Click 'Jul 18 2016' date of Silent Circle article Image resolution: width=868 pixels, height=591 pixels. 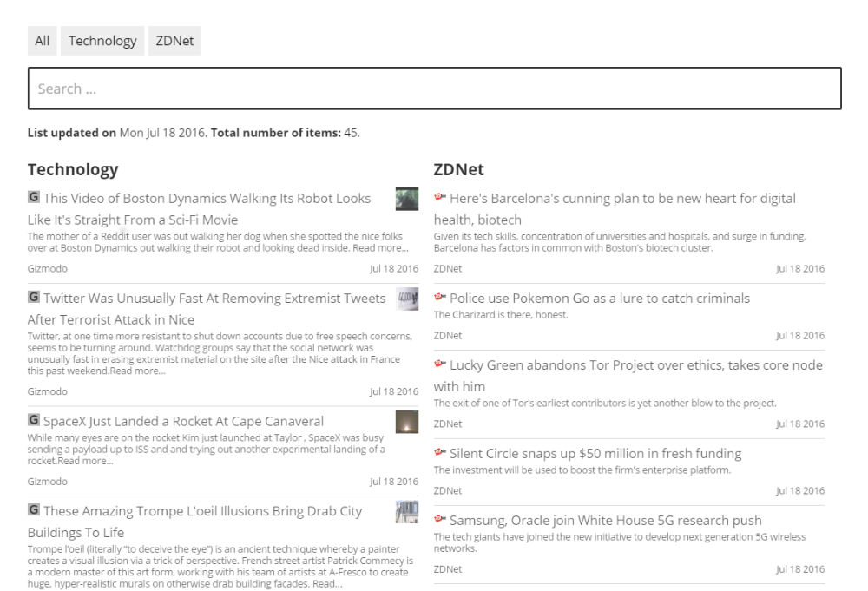click(x=800, y=491)
